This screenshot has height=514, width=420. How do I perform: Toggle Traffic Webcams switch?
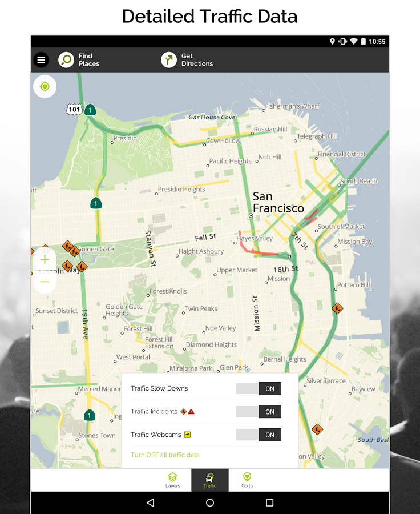click(x=259, y=435)
